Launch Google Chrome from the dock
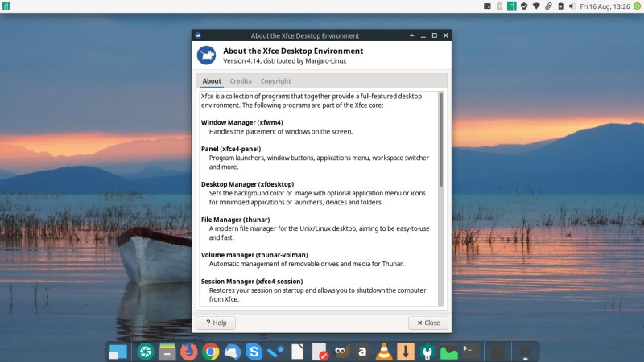644x362 pixels. (x=211, y=352)
